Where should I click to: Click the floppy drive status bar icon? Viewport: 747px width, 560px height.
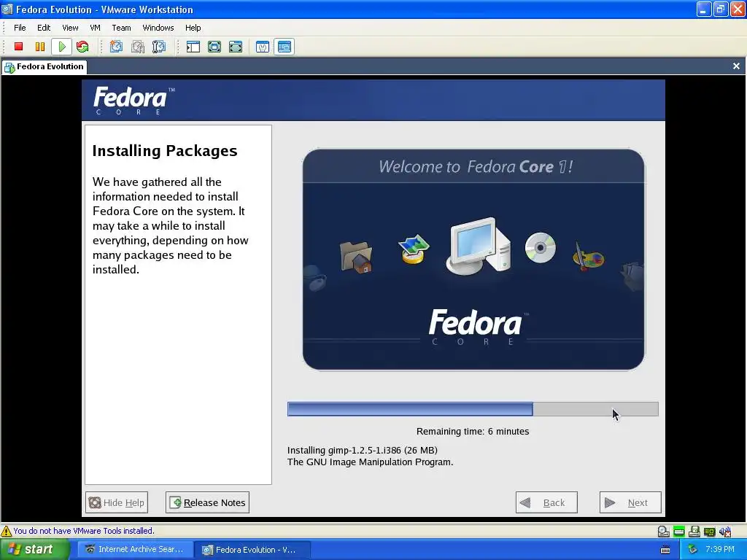pos(694,531)
